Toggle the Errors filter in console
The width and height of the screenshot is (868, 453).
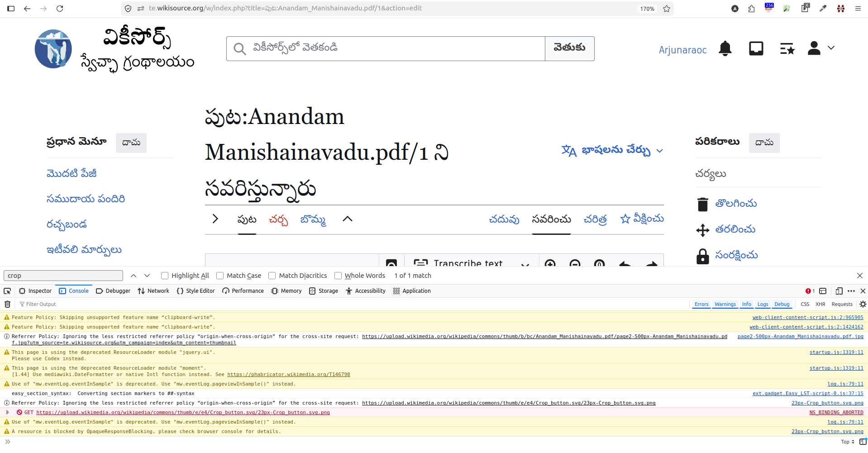click(701, 304)
